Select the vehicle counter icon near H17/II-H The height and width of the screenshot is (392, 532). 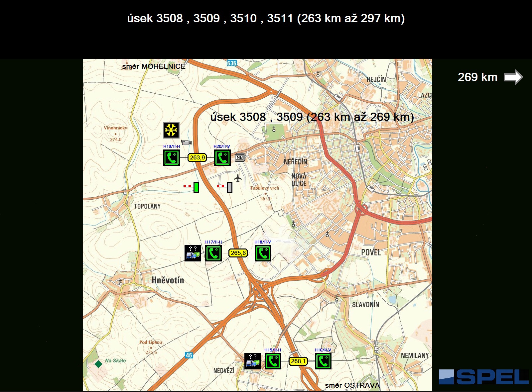tap(193, 253)
